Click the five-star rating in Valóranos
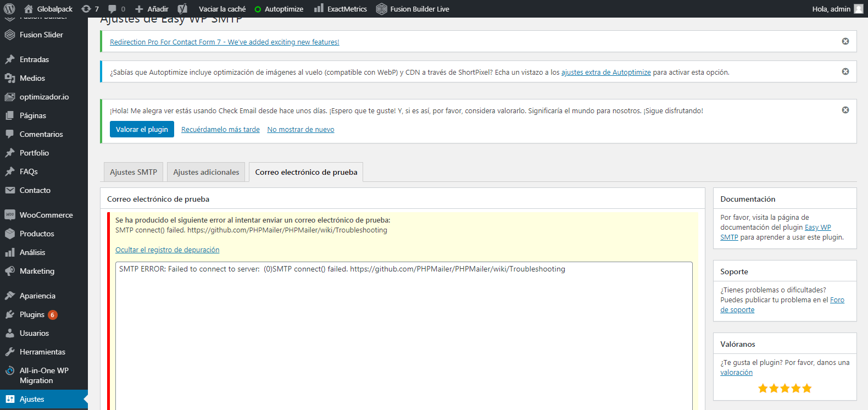The image size is (868, 410). click(784, 389)
